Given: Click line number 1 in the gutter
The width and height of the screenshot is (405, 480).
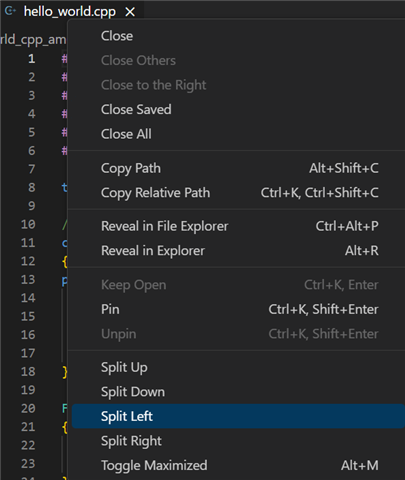Looking at the screenshot, I should pyautogui.click(x=31, y=59).
